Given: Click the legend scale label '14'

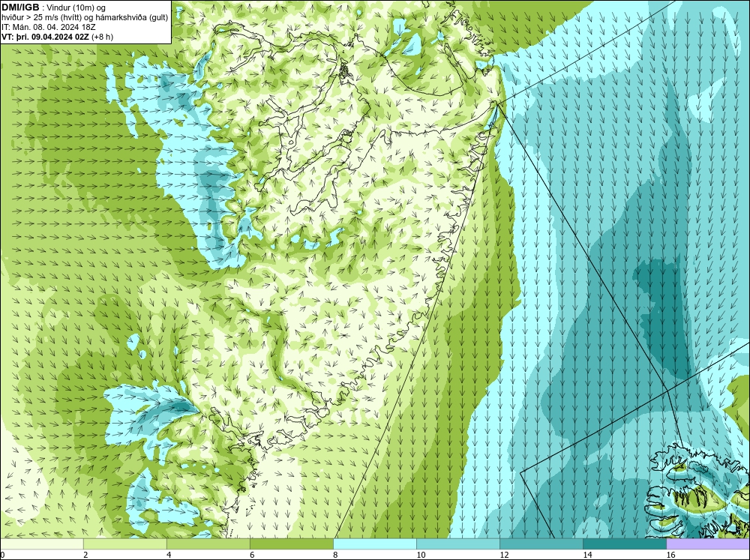Looking at the screenshot, I should pyautogui.click(x=587, y=555).
